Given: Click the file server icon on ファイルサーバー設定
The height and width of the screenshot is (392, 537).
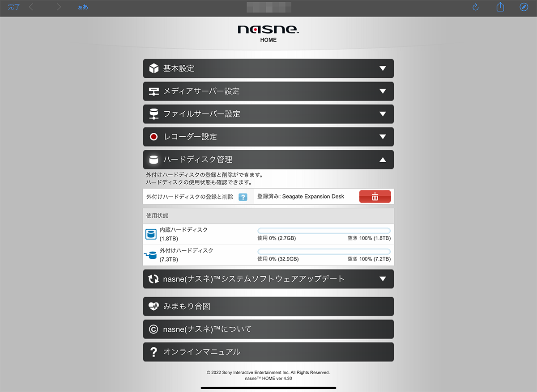Looking at the screenshot, I should tap(154, 114).
